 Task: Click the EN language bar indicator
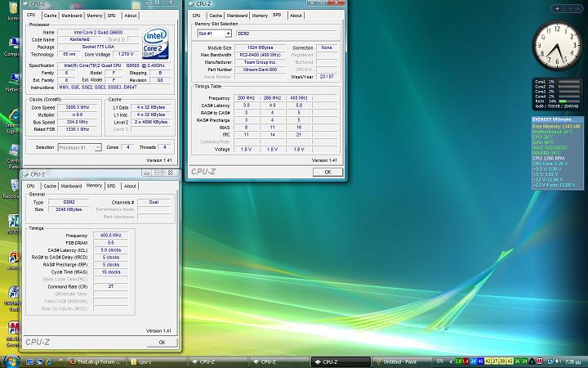[440, 361]
